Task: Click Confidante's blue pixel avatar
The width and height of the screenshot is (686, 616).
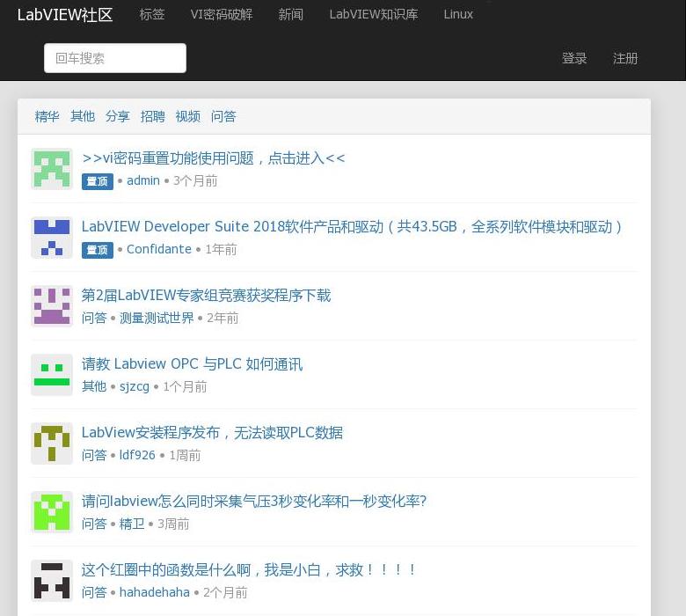Action: click(52, 238)
